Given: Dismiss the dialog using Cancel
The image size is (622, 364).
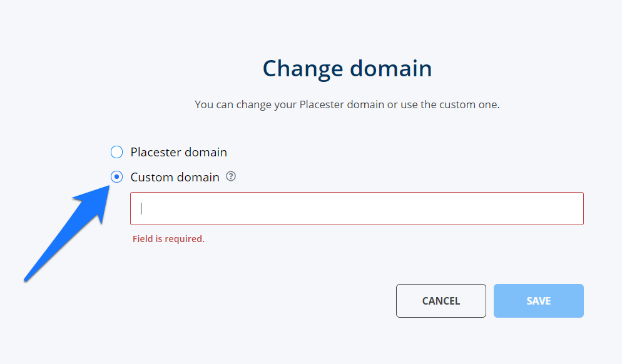Looking at the screenshot, I should [x=441, y=301].
